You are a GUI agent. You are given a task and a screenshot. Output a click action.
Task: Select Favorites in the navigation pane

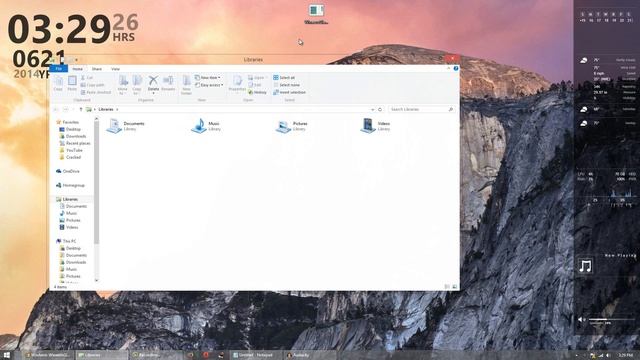[67, 122]
